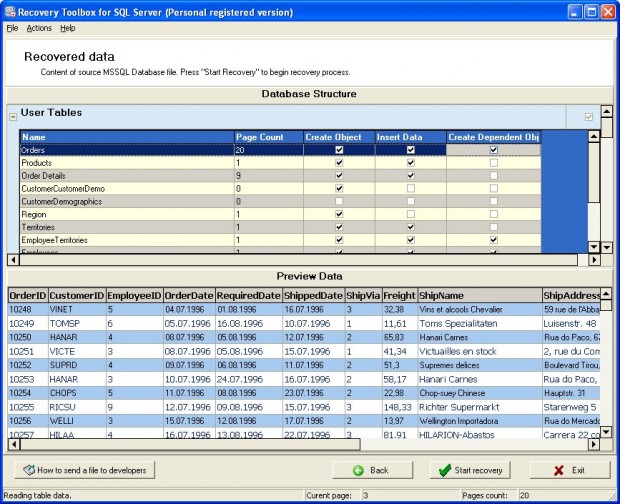Uncheck Insert Data for Orders
The height and width of the screenshot is (504, 620).
coord(411,150)
